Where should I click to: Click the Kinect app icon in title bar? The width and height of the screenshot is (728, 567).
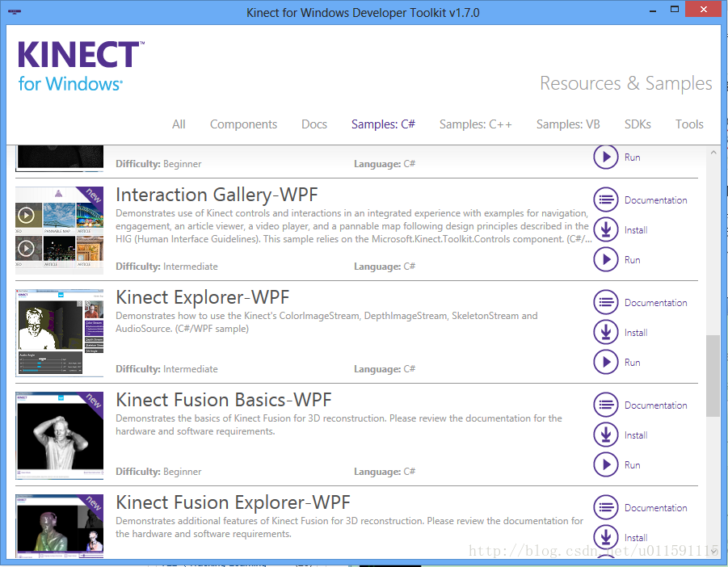[x=15, y=11]
